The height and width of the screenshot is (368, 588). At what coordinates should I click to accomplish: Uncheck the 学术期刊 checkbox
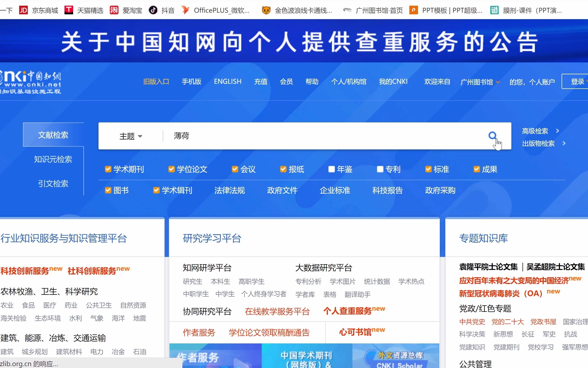click(x=108, y=169)
